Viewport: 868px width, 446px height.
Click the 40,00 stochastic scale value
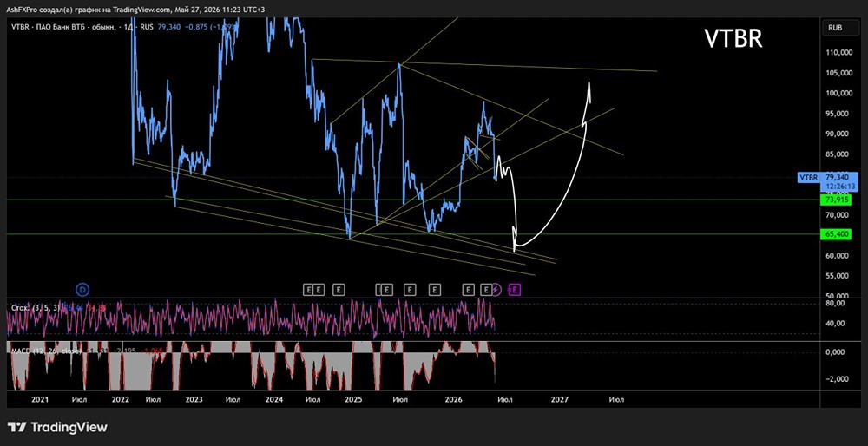click(x=836, y=323)
